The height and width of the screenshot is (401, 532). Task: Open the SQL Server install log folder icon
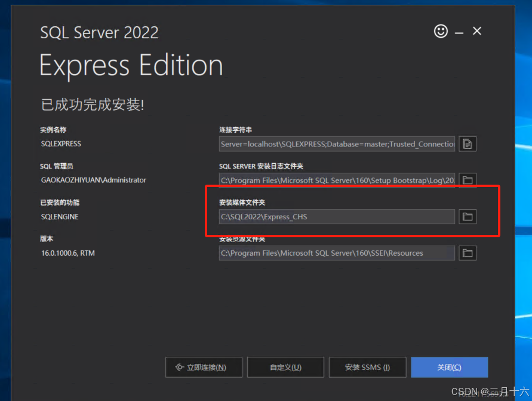[468, 180]
